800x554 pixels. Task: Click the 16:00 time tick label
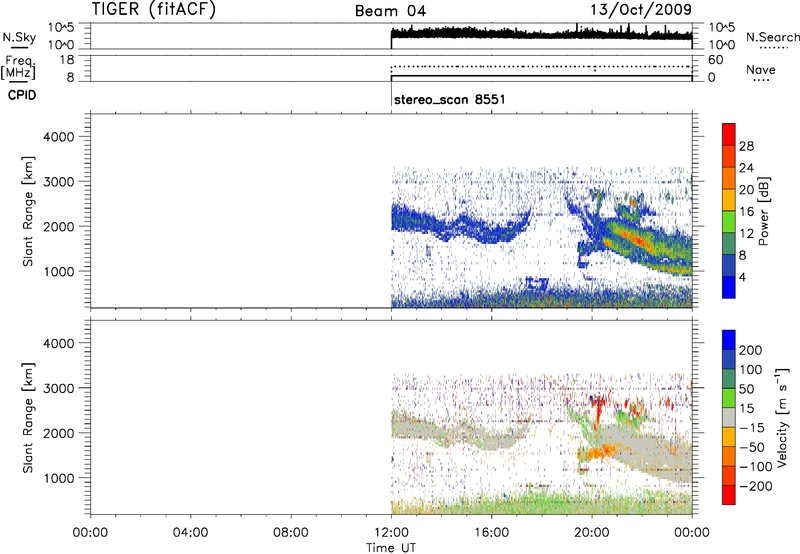(491, 533)
